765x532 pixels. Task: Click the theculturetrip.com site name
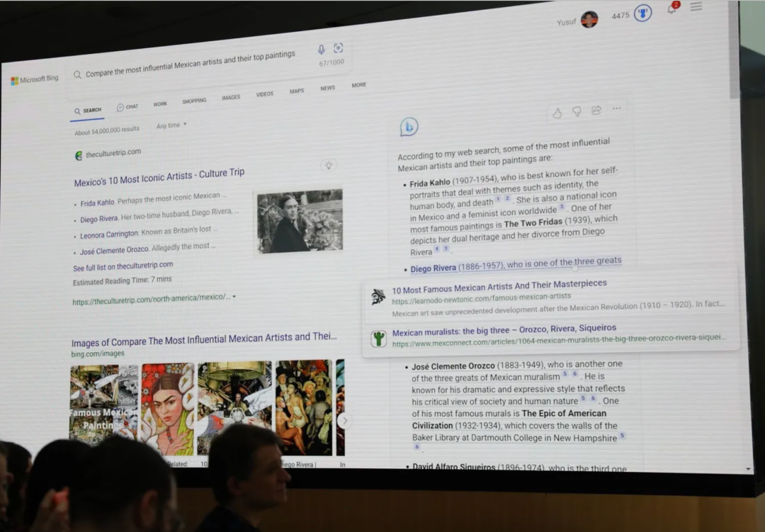coord(113,153)
